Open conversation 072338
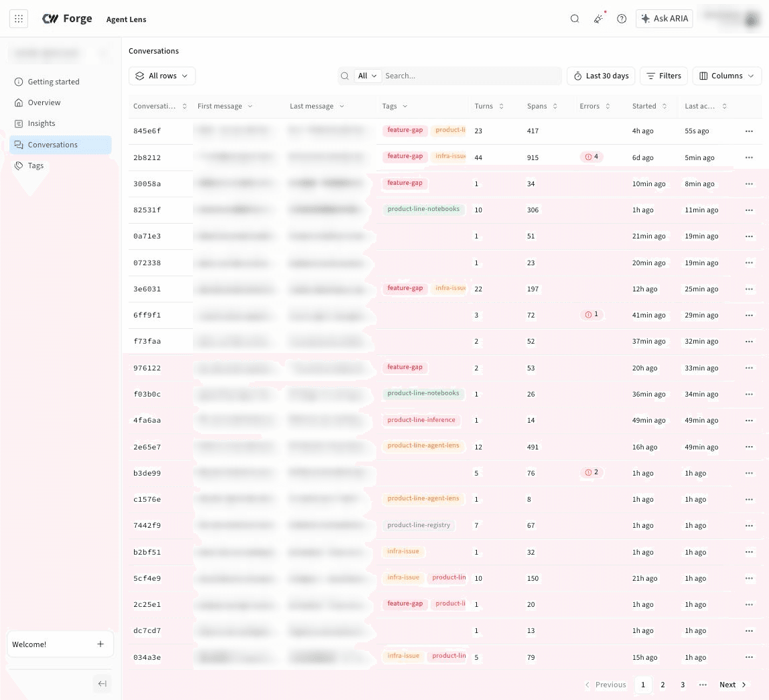Screen dimensions: 769x700 pos(147,263)
